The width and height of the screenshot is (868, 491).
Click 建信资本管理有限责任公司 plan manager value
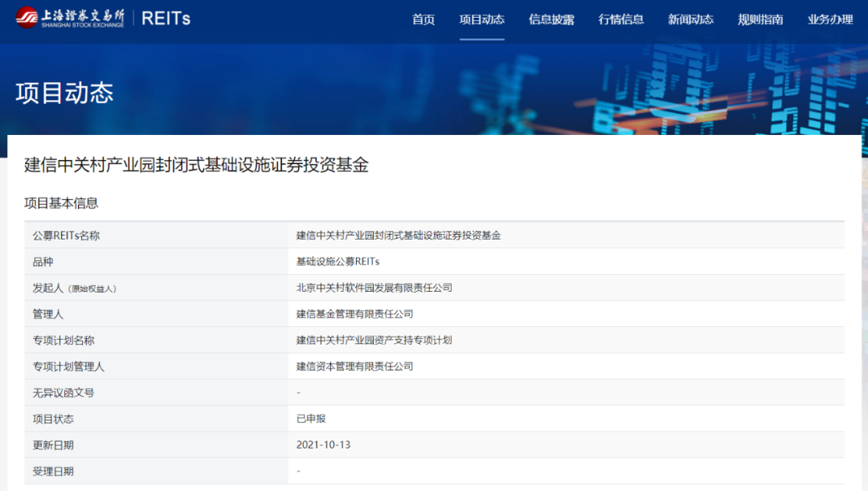(x=354, y=366)
